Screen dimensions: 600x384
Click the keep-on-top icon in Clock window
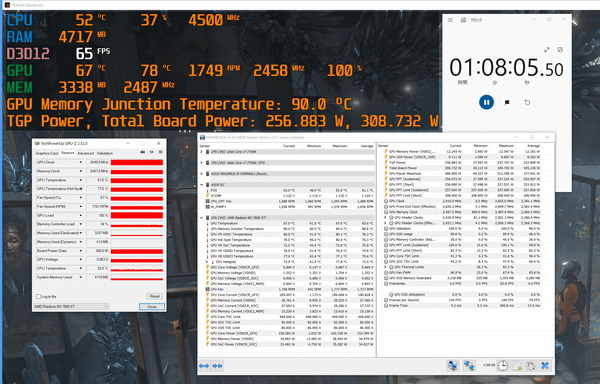[560, 50]
